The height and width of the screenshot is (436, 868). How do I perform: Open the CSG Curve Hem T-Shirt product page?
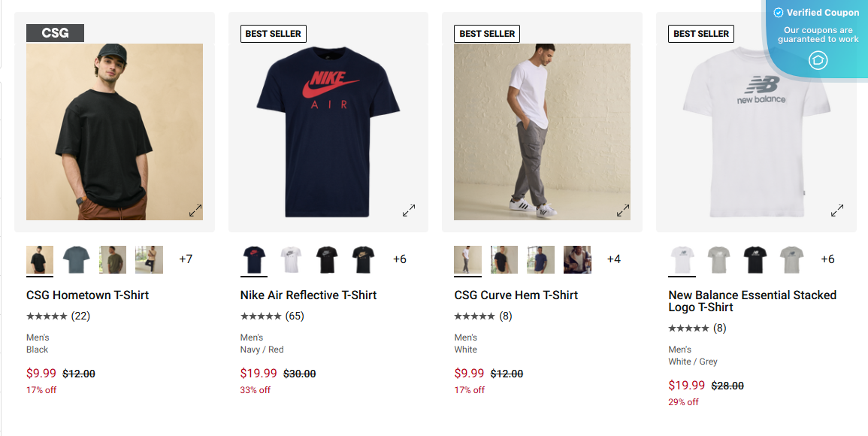[515, 295]
